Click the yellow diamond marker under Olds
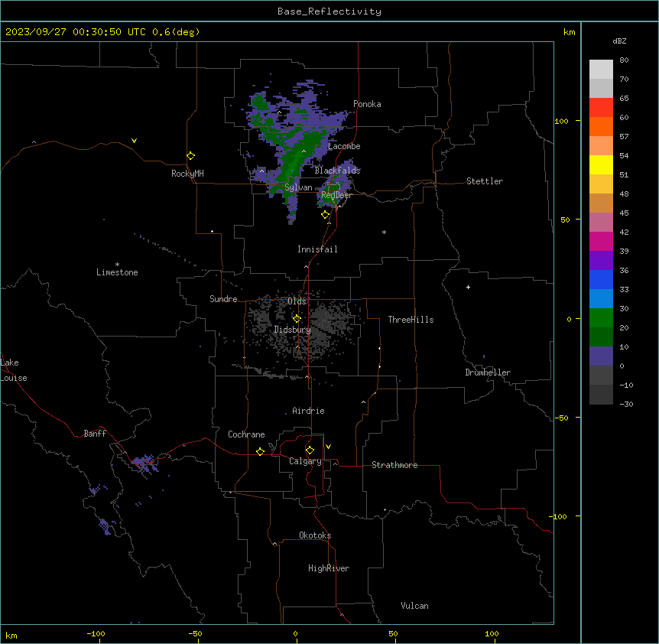This screenshot has height=644, width=659. click(297, 318)
